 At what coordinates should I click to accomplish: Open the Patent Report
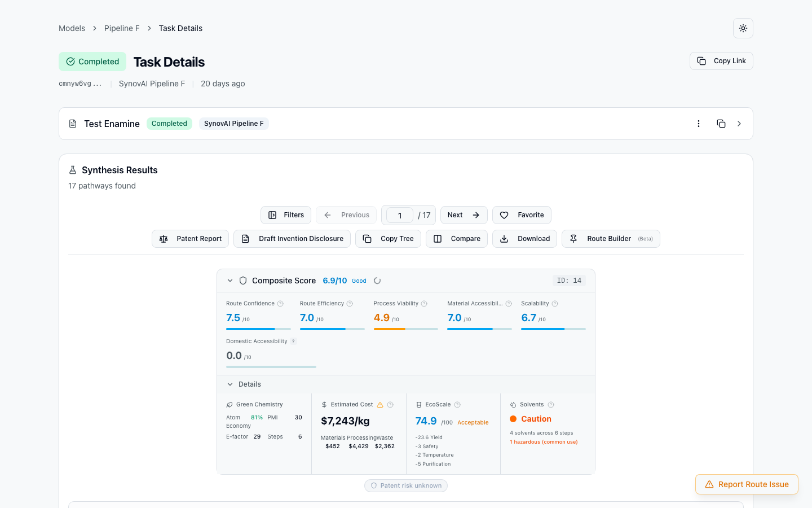[x=190, y=239]
